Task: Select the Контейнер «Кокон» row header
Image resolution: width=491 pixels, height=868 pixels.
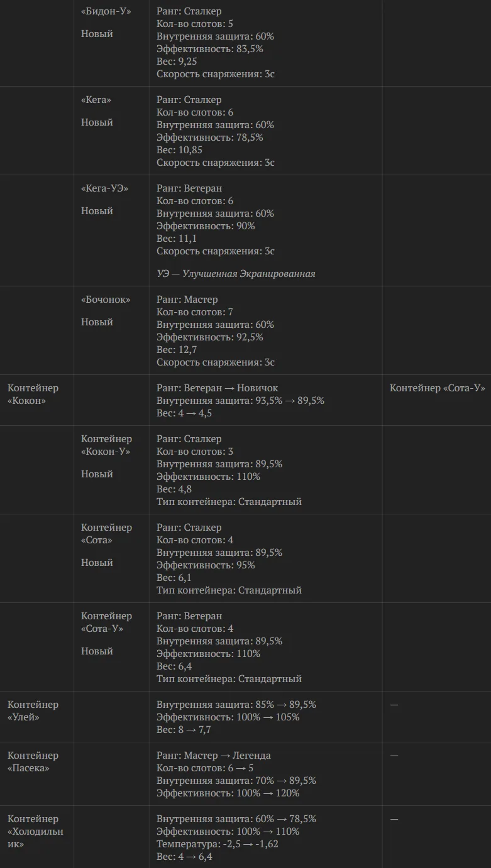Action: click(33, 394)
